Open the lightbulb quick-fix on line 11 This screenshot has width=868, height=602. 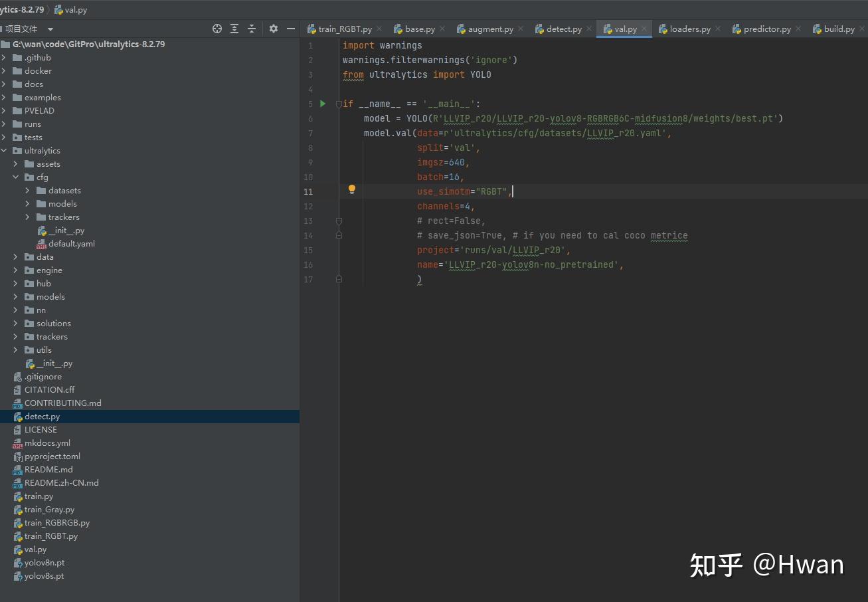pos(351,189)
